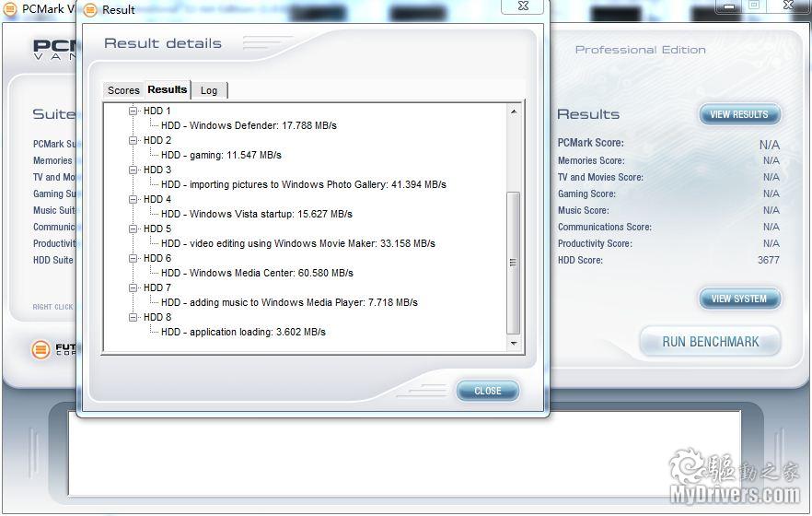Click the scroll down arrow in results list

[513, 343]
